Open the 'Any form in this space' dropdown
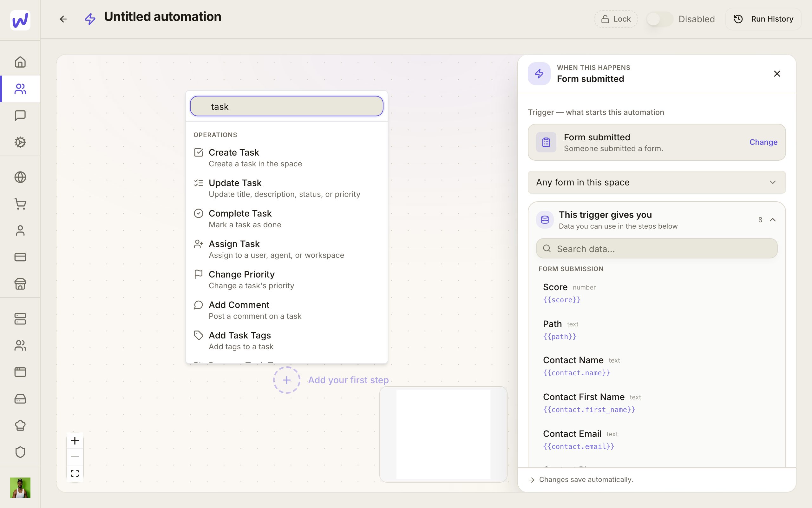The height and width of the screenshot is (508, 812). click(x=657, y=182)
